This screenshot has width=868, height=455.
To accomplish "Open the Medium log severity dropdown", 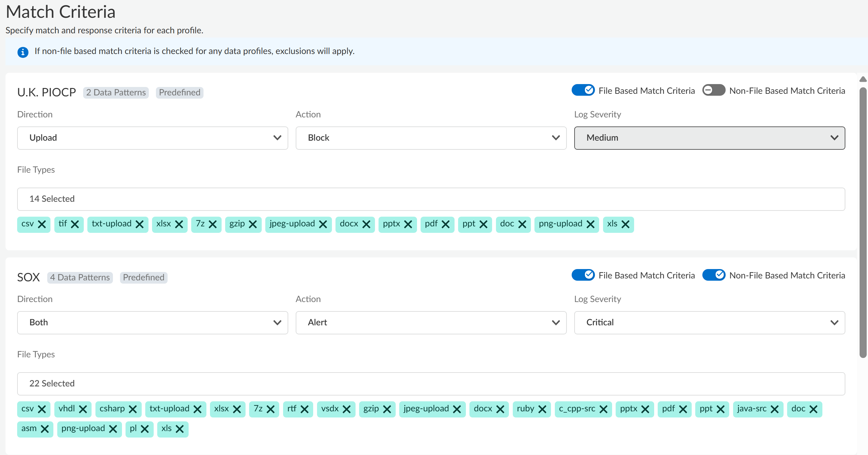I will tap(709, 138).
